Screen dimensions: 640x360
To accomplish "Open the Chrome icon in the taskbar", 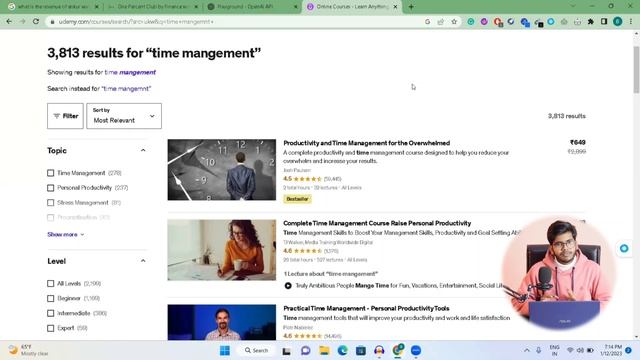I will click(398, 350).
